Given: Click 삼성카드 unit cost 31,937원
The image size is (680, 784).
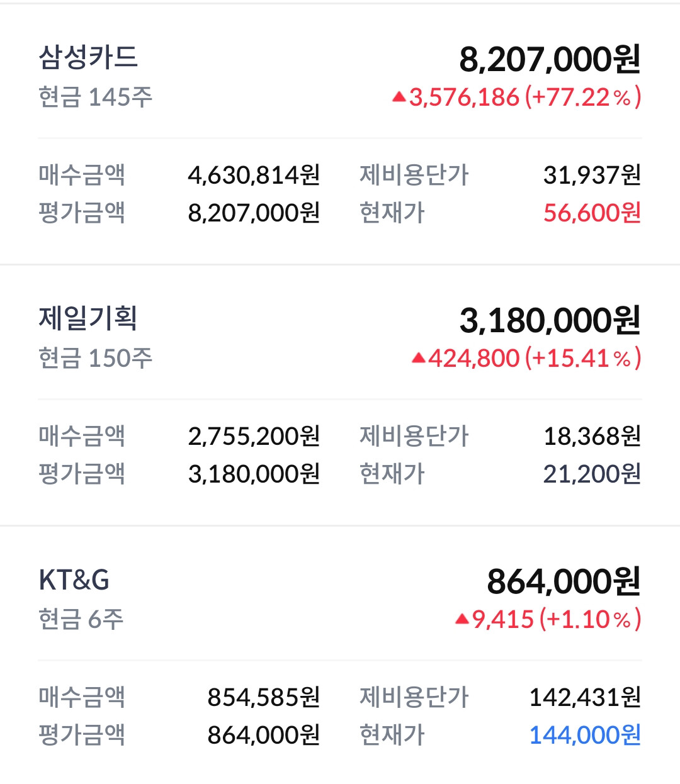Looking at the screenshot, I should 592,175.
